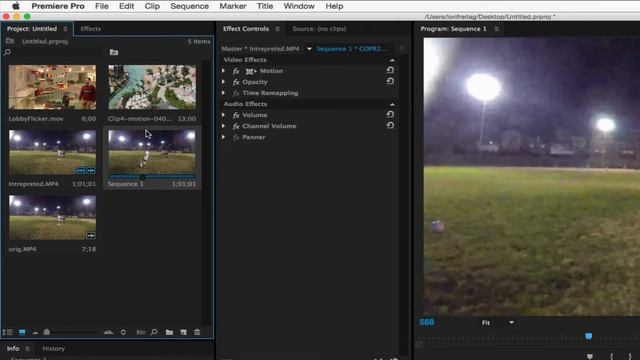Collapse the Audio Effects section
Image resolution: width=640 pixels, height=360 pixels.
(x=392, y=104)
